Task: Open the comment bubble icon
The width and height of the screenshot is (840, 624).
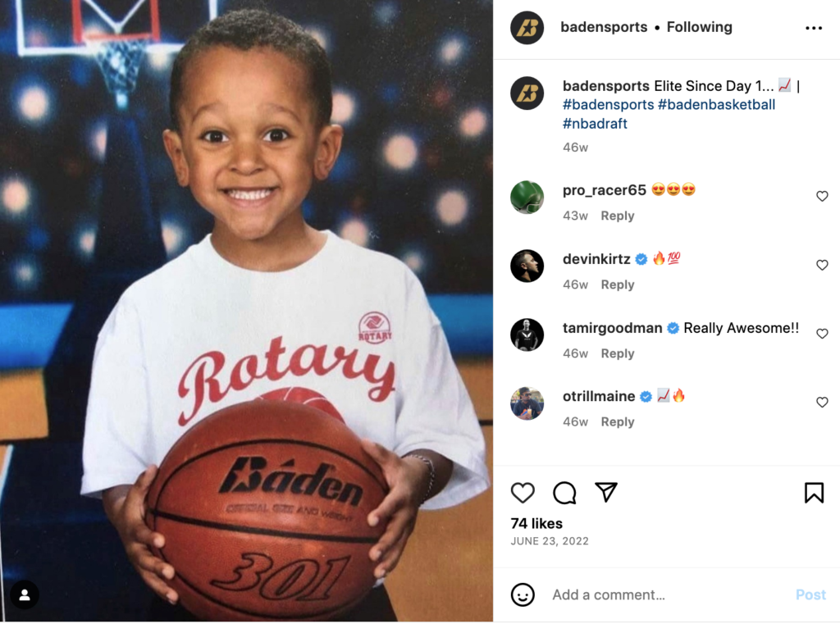Action: point(564,493)
